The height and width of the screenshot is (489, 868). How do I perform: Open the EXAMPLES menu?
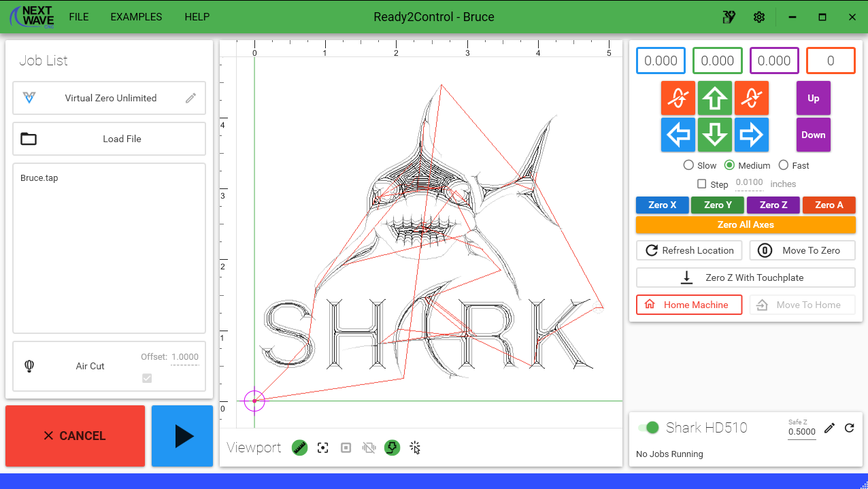coord(136,16)
